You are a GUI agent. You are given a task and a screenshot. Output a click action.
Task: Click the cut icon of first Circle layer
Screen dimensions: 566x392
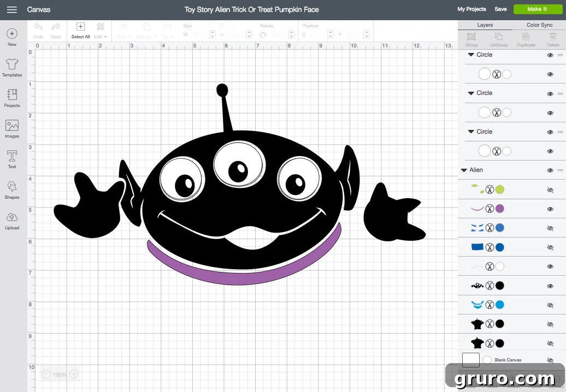pyautogui.click(x=497, y=74)
